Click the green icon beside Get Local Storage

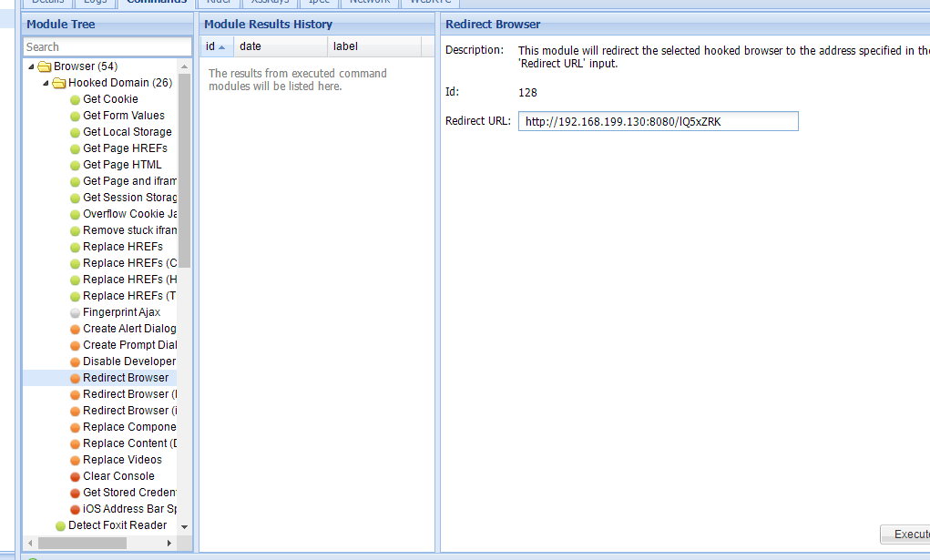click(75, 132)
